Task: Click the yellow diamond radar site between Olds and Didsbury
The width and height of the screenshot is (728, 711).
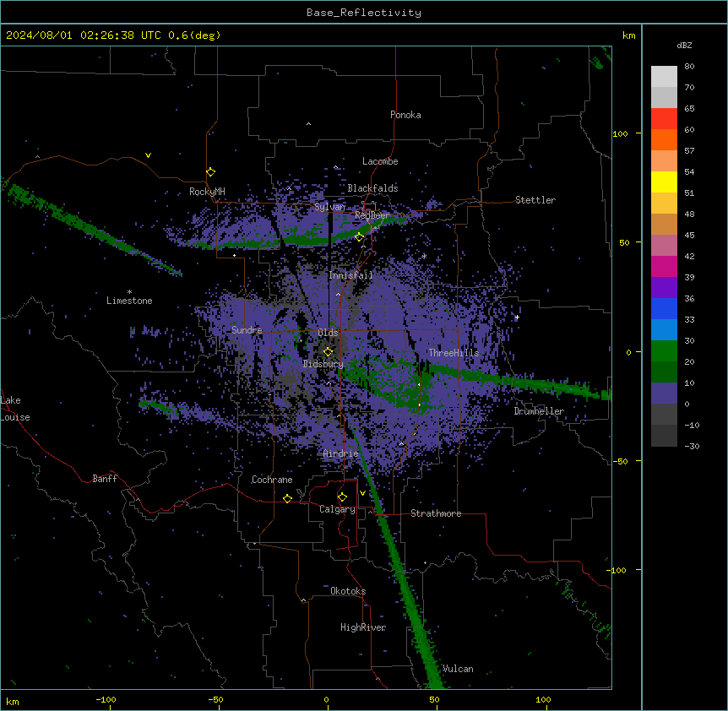Action: pos(328,352)
